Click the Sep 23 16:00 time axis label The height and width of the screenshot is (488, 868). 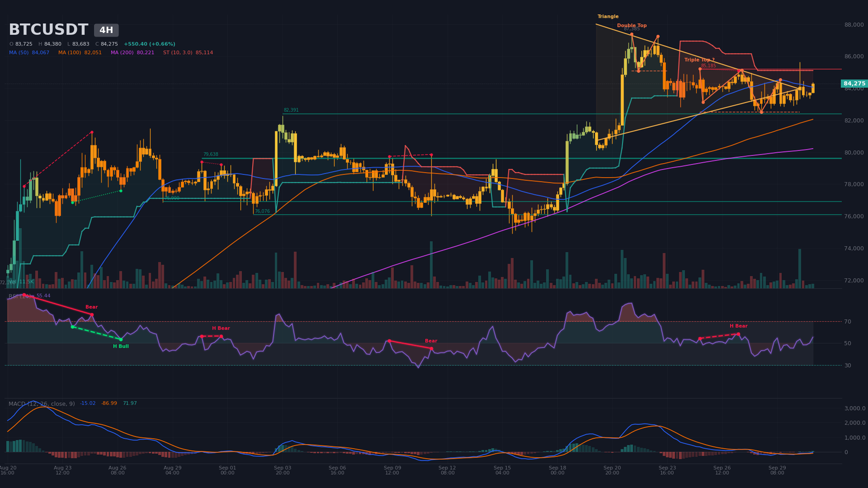coord(667,470)
